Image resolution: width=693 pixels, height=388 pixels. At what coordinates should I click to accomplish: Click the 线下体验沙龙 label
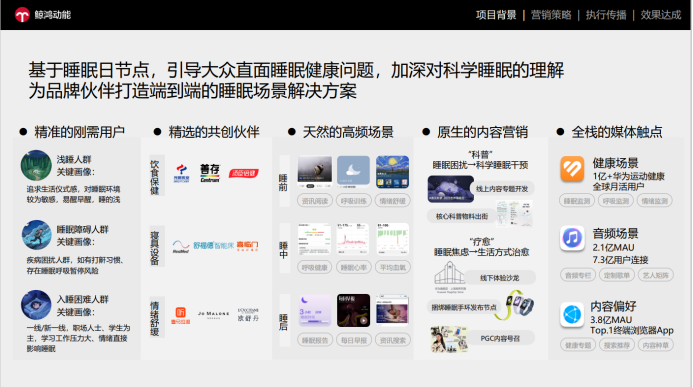499,278
